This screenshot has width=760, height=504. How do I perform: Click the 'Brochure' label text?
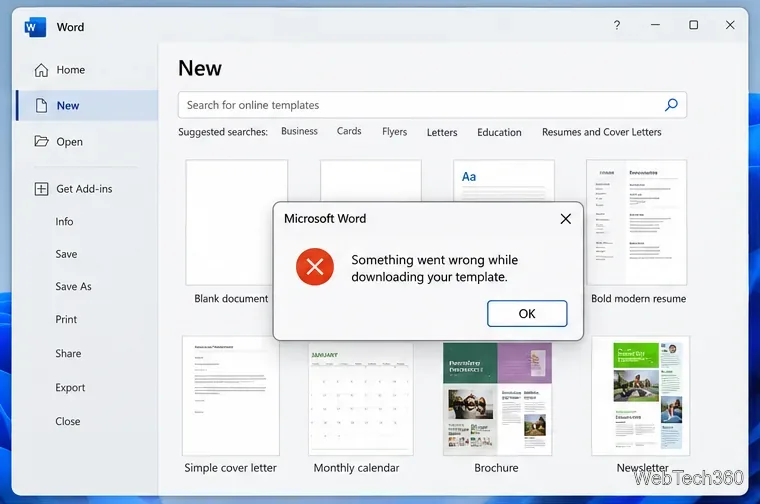tap(496, 468)
